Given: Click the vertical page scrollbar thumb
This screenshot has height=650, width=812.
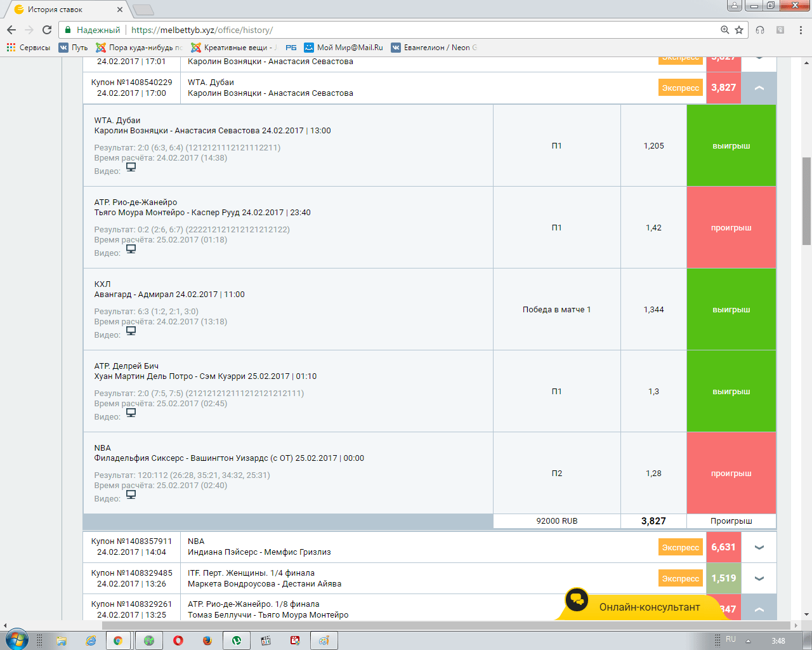Looking at the screenshot, I should (806, 200).
